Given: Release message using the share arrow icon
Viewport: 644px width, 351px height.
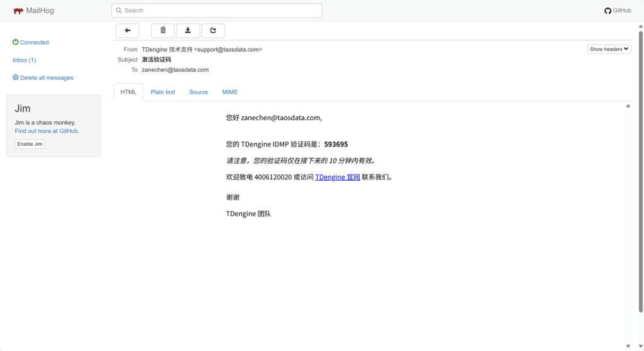Looking at the screenshot, I should click(x=213, y=30).
